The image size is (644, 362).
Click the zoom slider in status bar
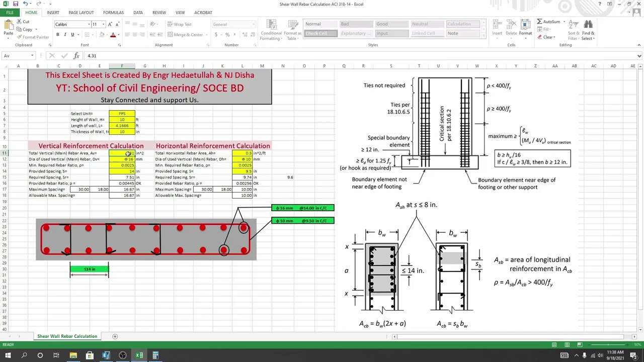pos(609,344)
